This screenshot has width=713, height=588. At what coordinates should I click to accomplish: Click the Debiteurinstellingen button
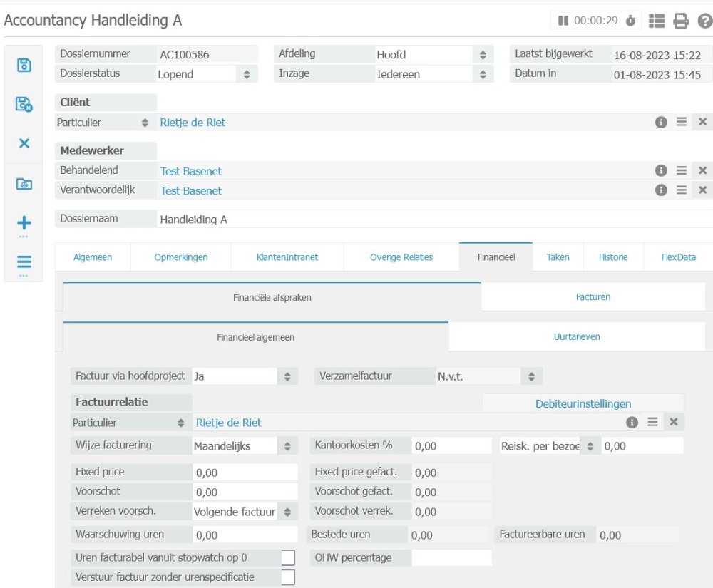coord(583,403)
